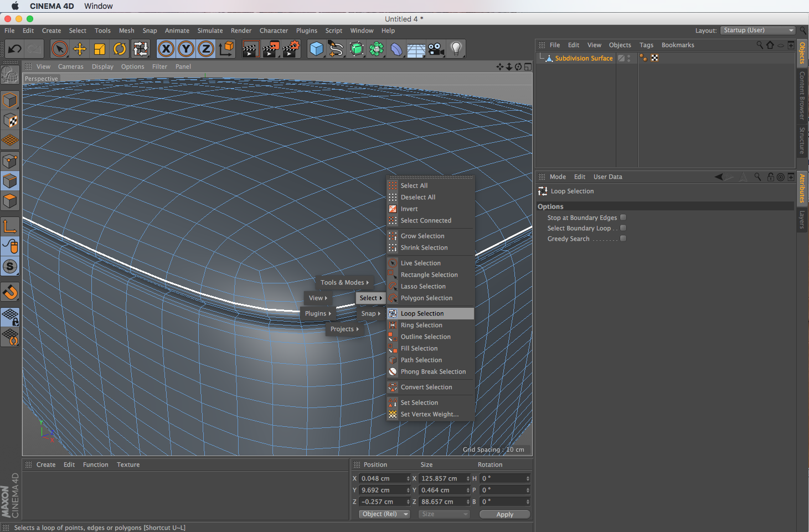The height and width of the screenshot is (532, 809).
Task: Activate the Rotate tool
Action: (x=120, y=49)
